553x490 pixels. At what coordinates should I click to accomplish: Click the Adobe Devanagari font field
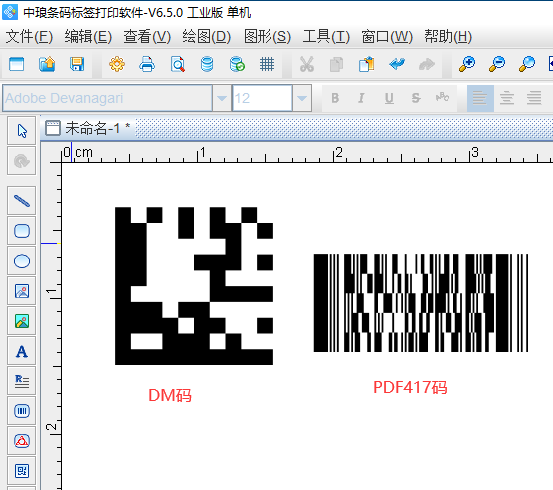click(108, 98)
